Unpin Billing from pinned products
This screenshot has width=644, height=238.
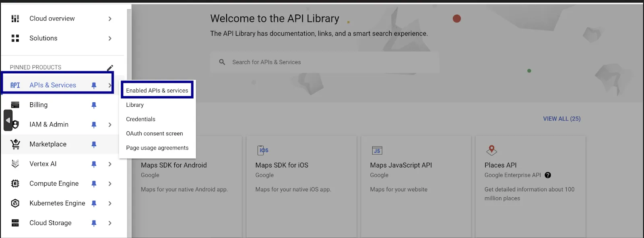click(94, 105)
